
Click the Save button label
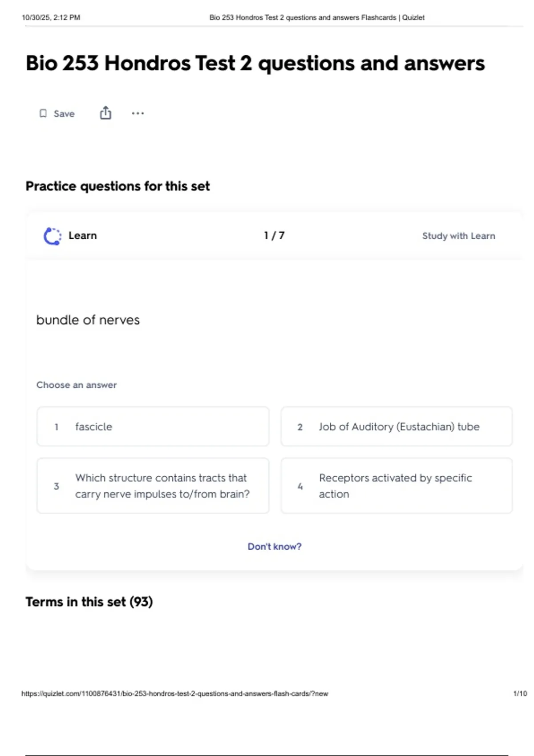[x=64, y=114]
